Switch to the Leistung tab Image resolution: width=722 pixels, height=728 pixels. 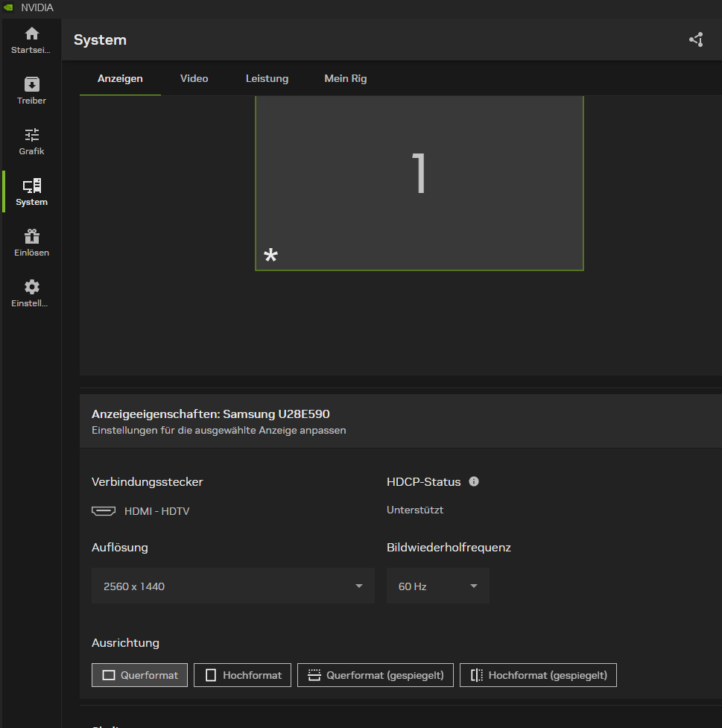tap(267, 78)
